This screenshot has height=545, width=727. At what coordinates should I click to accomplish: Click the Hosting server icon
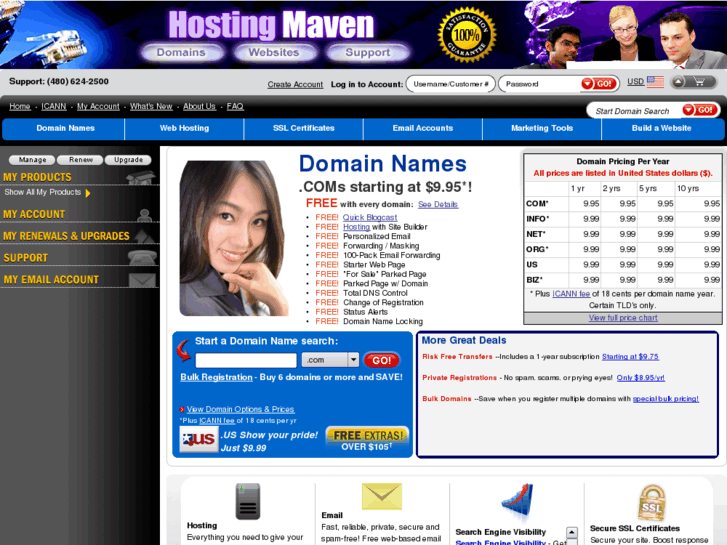point(248,501)
